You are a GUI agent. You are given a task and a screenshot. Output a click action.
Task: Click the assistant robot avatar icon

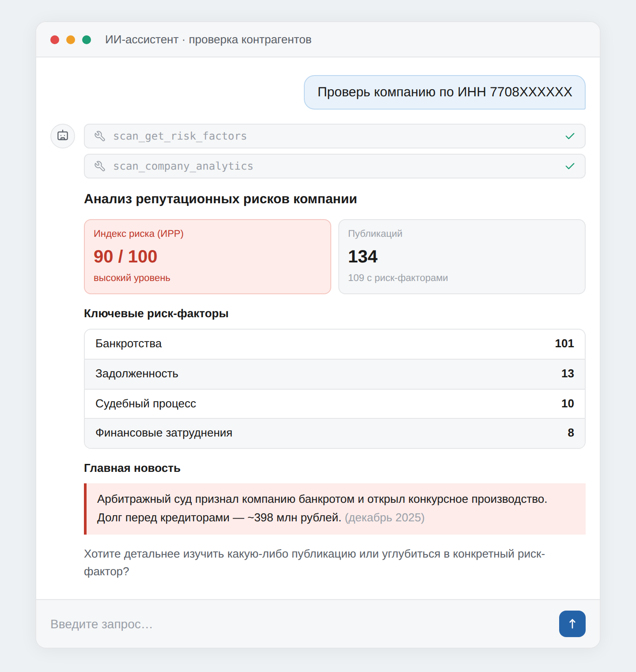pyautogui.click(x=63, y=136)
